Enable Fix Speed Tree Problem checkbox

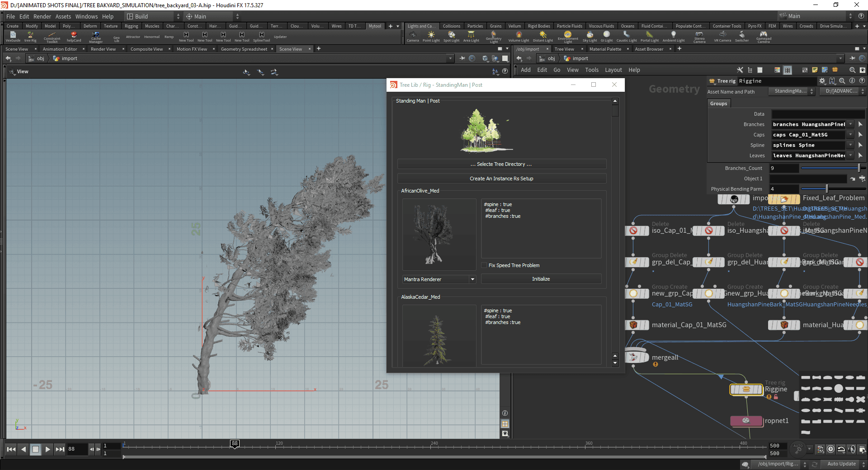tap(484, 265)
